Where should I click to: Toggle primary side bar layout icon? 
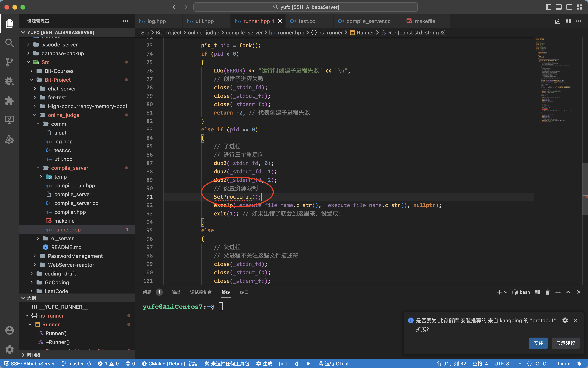[x=548, y=7]
